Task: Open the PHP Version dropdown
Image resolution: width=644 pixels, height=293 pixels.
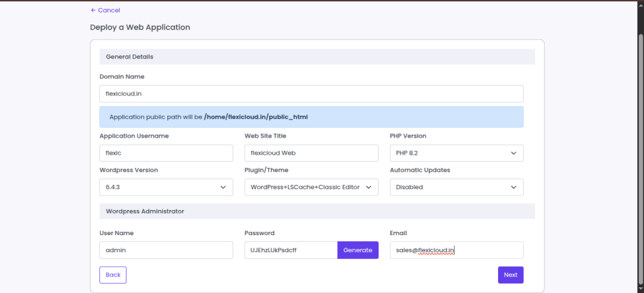Action: click(x=457, y=153)
